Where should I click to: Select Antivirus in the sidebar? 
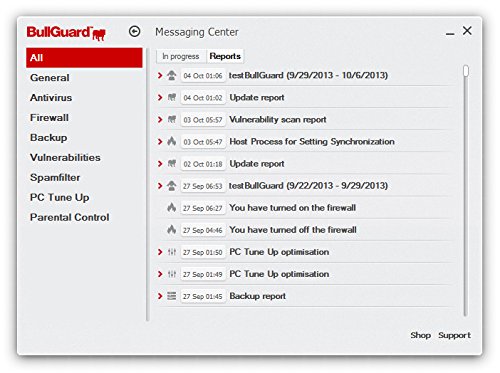point(51,98)
